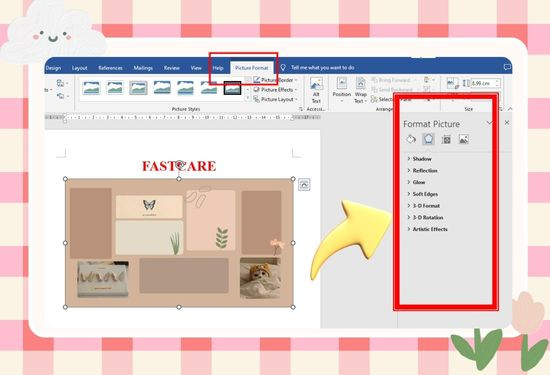The height and width of the screenshot is (375, 550).
Task: Expand the Artistic Effects section
Action: coord(427,229)
